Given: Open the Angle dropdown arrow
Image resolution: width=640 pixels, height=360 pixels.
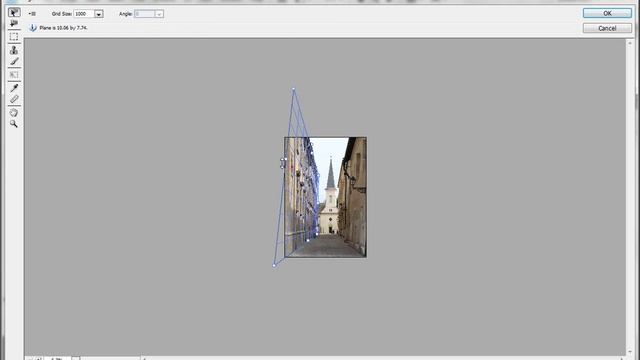Looking at the screenshot, I should 159,14.
